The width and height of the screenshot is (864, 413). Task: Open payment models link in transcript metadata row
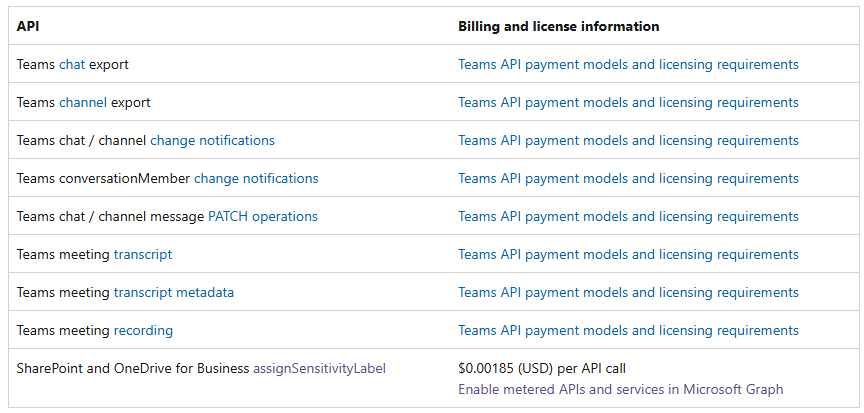coord(628,292)
